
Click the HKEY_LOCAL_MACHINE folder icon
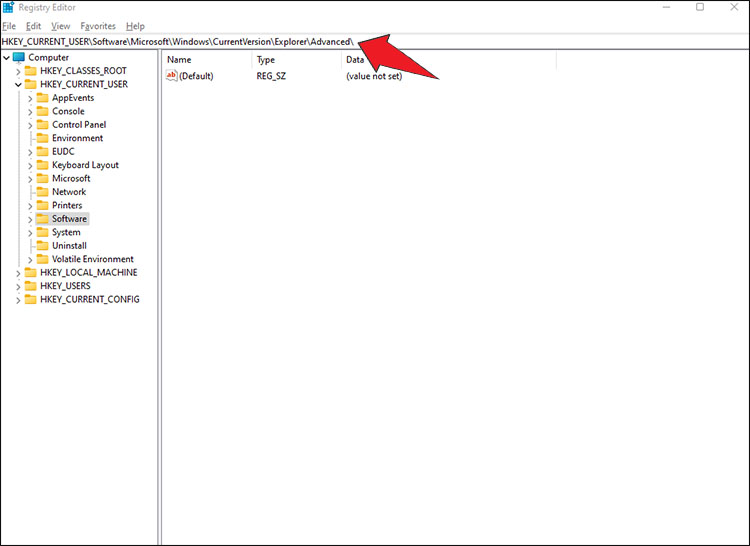[x=31, y=272]
